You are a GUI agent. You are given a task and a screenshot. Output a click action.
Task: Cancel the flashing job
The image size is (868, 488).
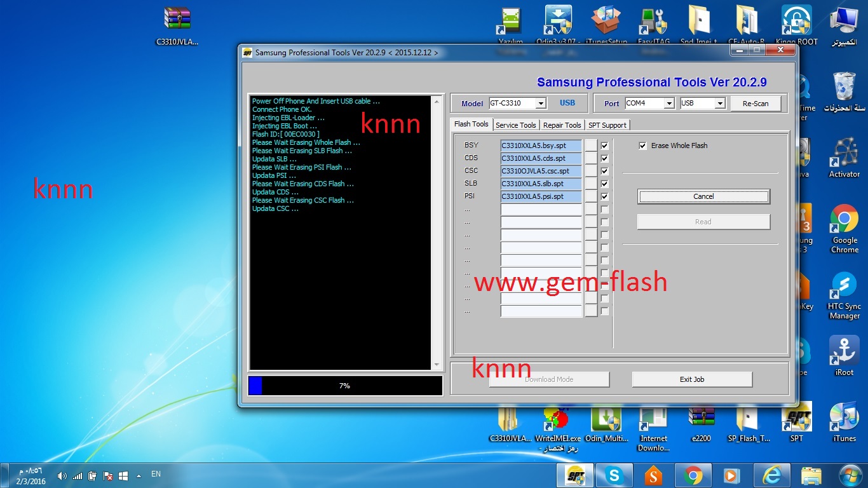[703, 196]
